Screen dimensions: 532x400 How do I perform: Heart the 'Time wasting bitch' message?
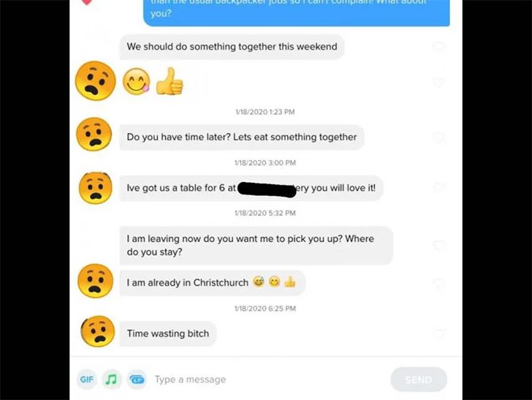(438, 333)
